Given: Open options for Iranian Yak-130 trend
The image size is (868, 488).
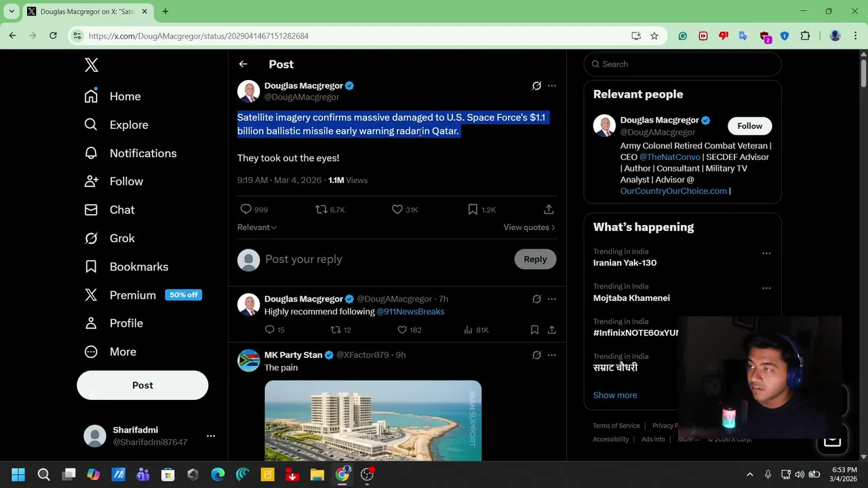Looking at the screenshot, I should pos(766,253).
